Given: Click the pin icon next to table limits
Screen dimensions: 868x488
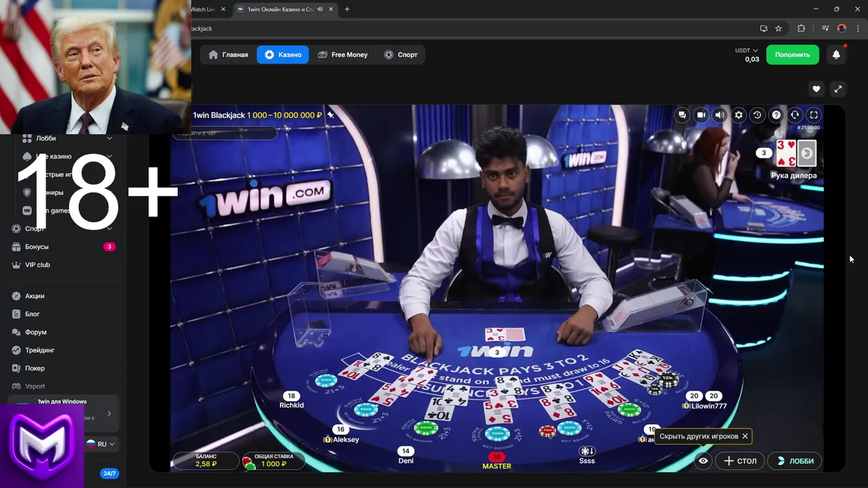Looking at the screenshot, I should click(331, 115).
